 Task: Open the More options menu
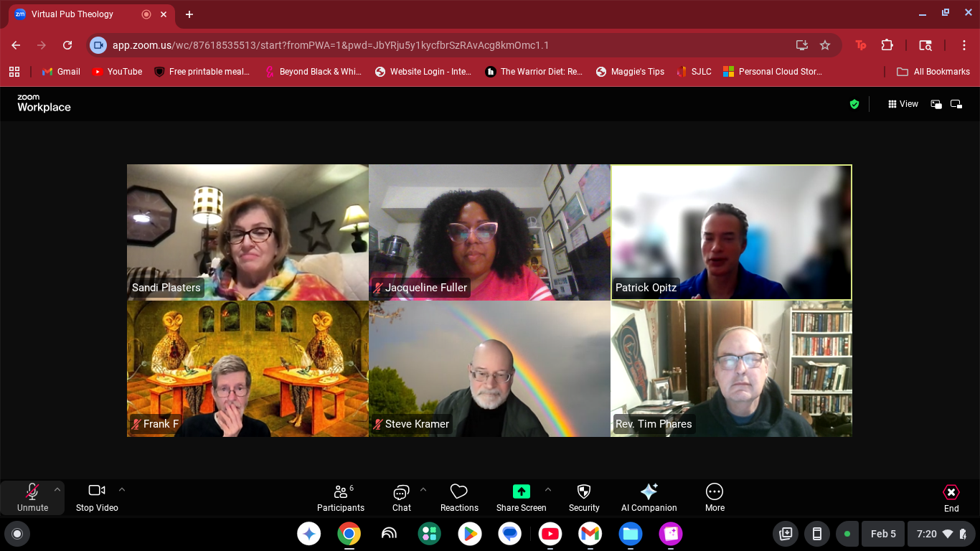point(715,497)
